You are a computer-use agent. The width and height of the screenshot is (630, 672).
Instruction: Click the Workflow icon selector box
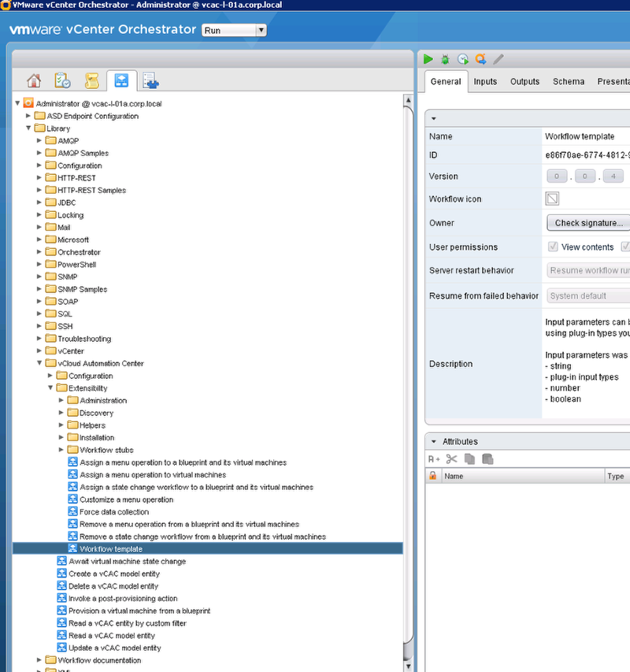(553, 199)
